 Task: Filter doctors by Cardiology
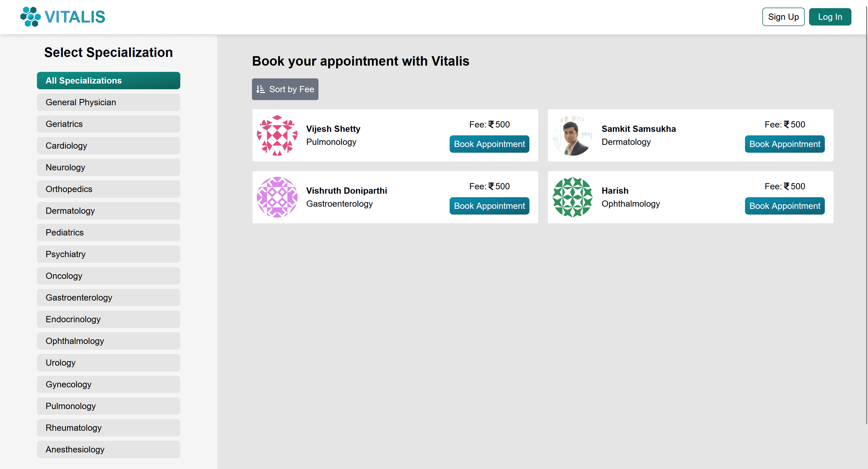click(x=109, y=146)
